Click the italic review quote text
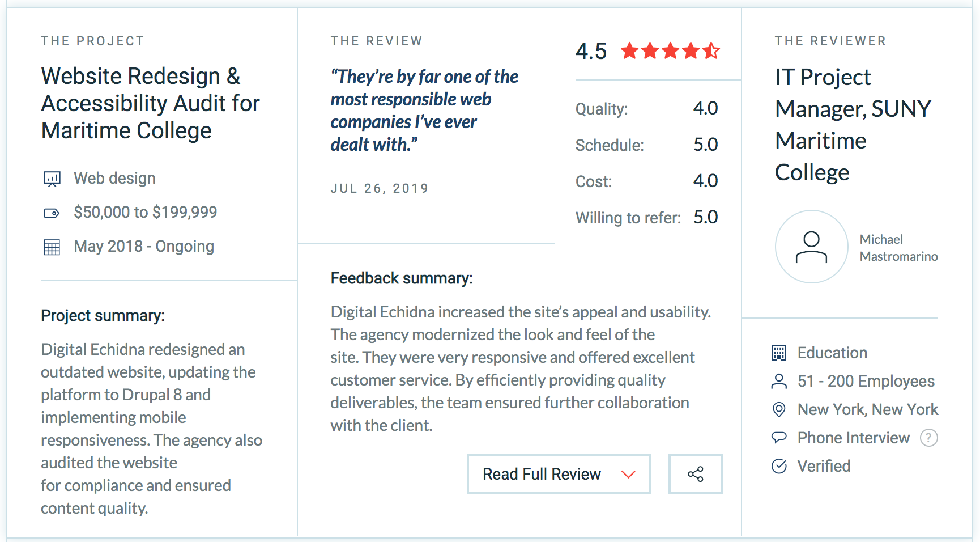 pyautogui.click(x=424, y=111)
